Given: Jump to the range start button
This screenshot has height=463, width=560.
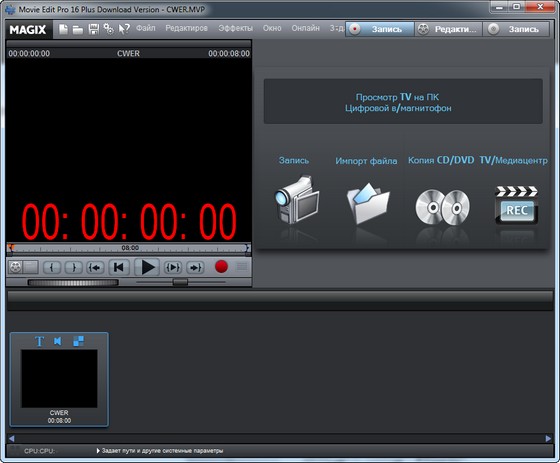Looking at the screenshot, I should 95,268.
